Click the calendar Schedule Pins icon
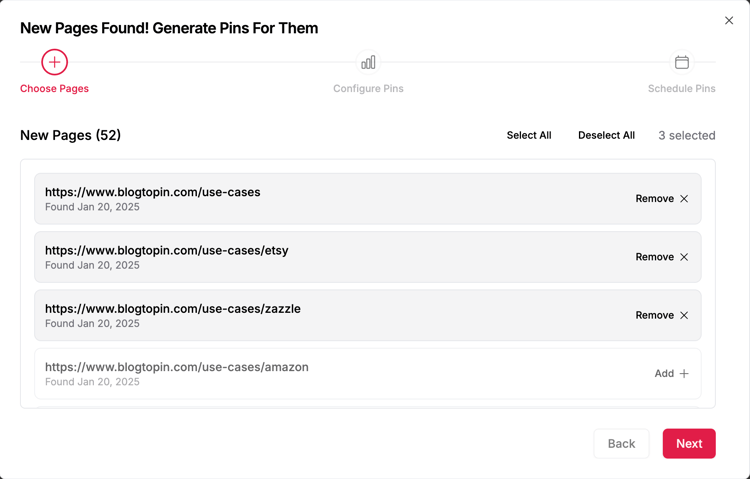 pyautogui.click(x=682, y=62)
